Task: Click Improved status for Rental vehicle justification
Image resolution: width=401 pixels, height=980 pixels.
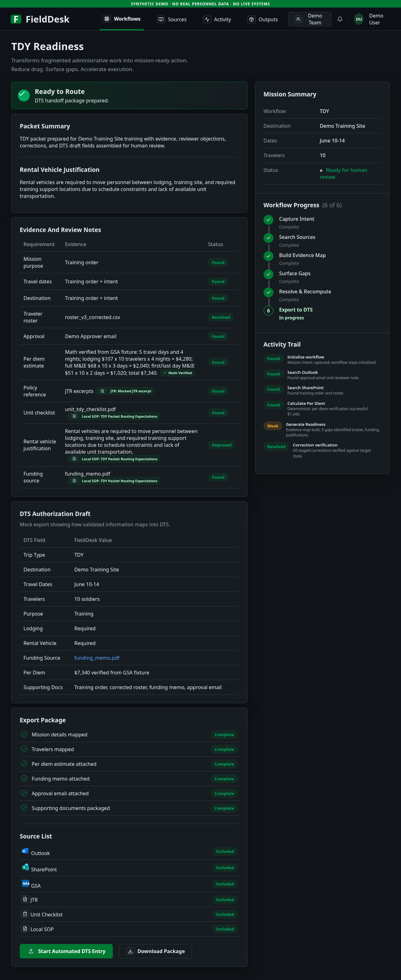Action: pos(221,445)
